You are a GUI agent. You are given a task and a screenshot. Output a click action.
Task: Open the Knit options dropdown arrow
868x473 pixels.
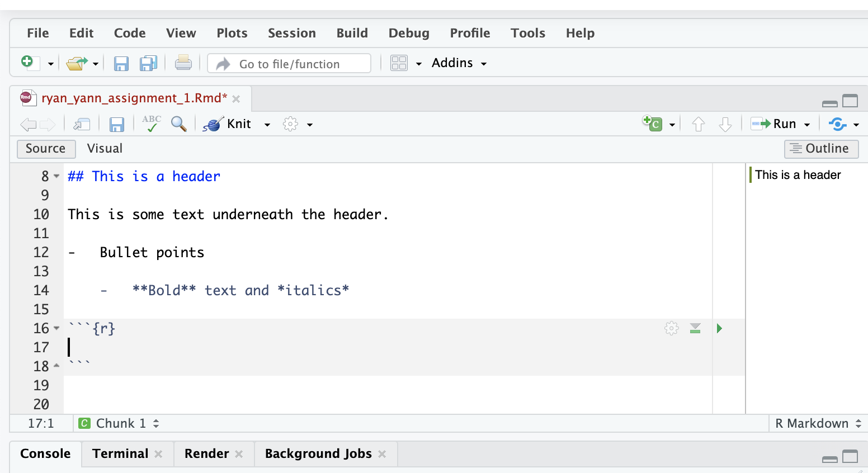click(267, 125)
